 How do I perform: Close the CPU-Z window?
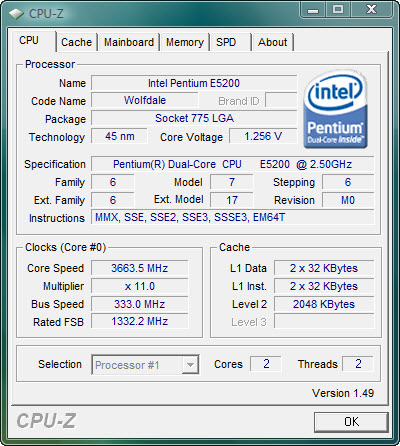pos(371,10)
